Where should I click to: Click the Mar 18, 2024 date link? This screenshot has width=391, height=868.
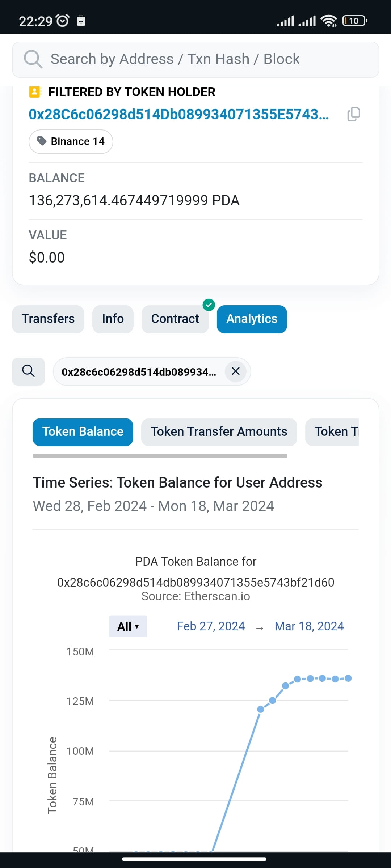[309, 626]
